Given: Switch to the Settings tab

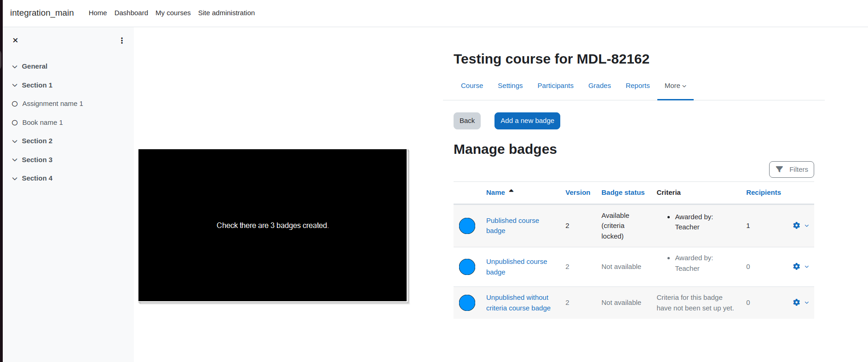Looking at the screenshot, I should [510, 86].
